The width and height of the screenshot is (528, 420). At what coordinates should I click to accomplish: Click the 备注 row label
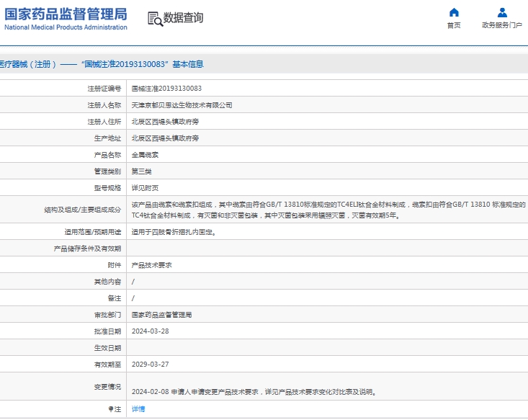[x=114, y=298]
